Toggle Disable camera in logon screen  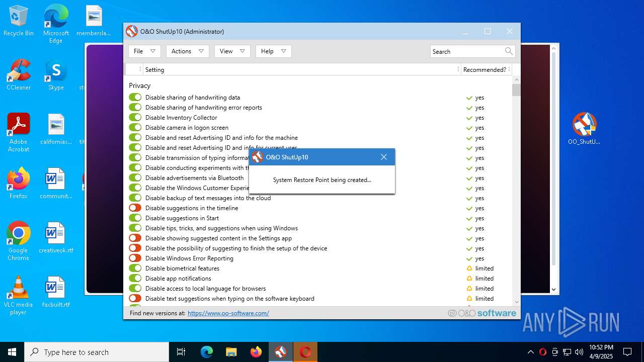coord(135,127)
